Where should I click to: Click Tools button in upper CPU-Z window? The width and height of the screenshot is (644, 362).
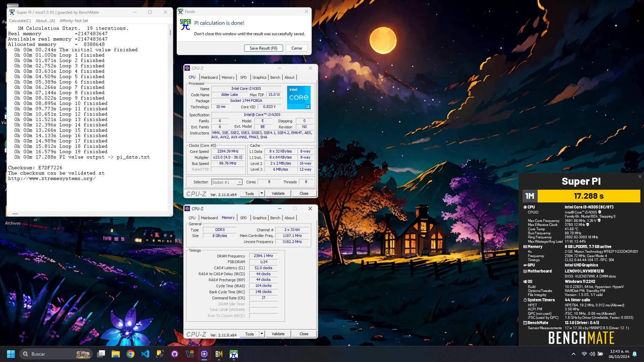click(x=250, y=193)
